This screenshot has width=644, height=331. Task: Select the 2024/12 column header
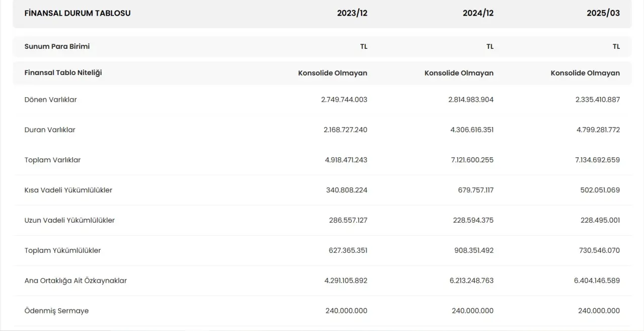(478, 13)
